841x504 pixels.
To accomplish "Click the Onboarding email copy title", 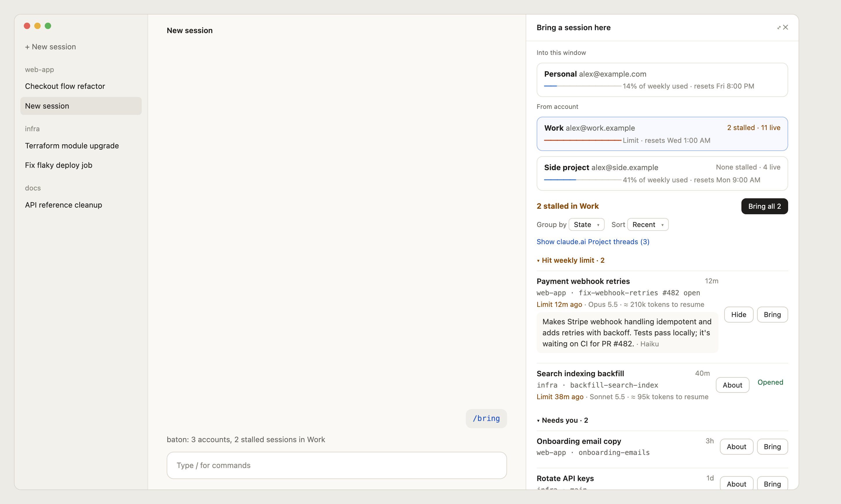I will click(x=579, y=441).
